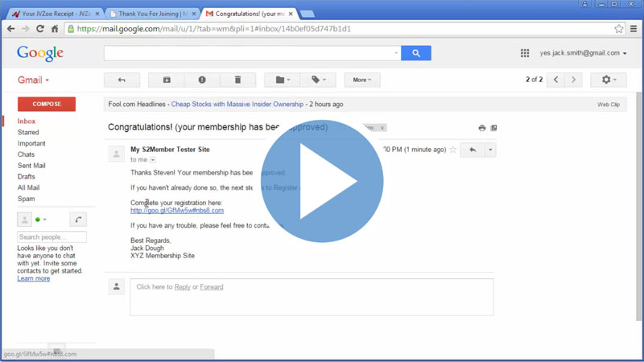The width and height of the screenshot is (644, 362).
Task: Print the email using the printer icon
Action: pyautogui.click(x=481, y=128)
